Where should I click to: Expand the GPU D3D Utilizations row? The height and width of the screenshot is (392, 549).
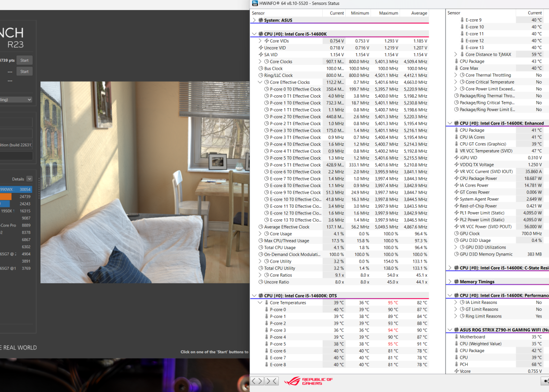[456, 247]
